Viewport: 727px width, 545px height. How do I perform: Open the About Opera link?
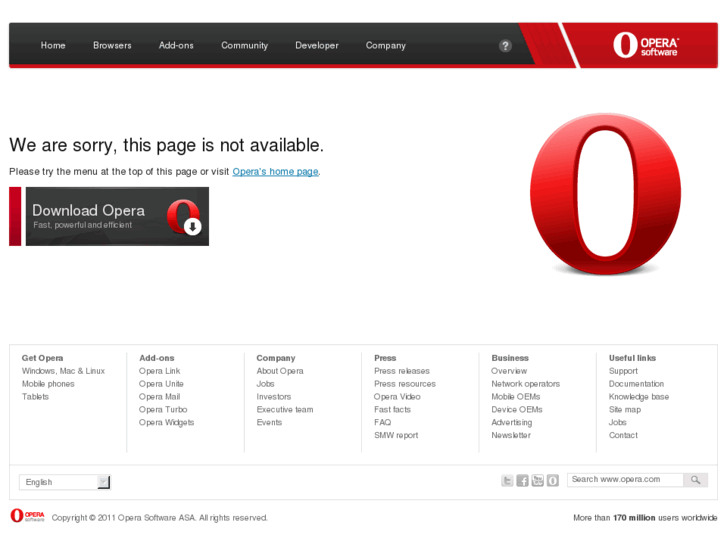coord(280,371)
